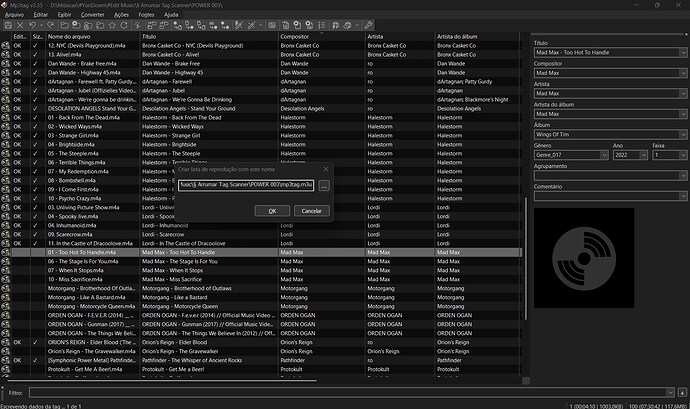Open the Change directory folder icon

64,25
